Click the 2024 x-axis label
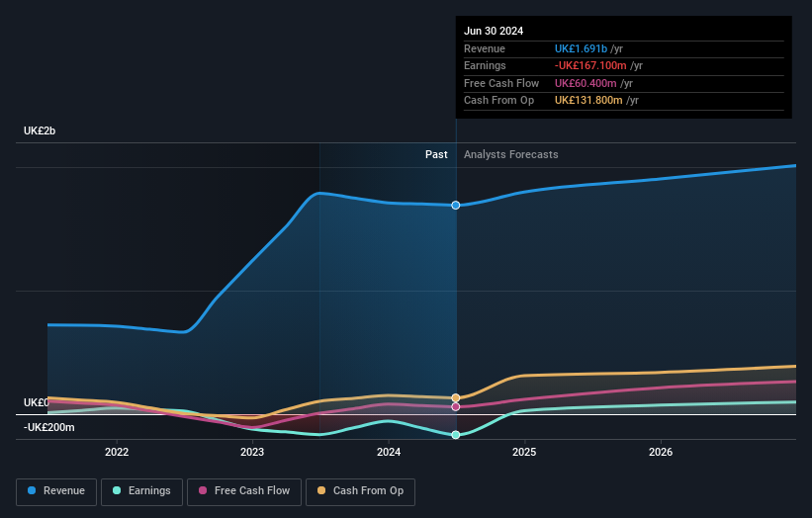 [x=389, y=452]
